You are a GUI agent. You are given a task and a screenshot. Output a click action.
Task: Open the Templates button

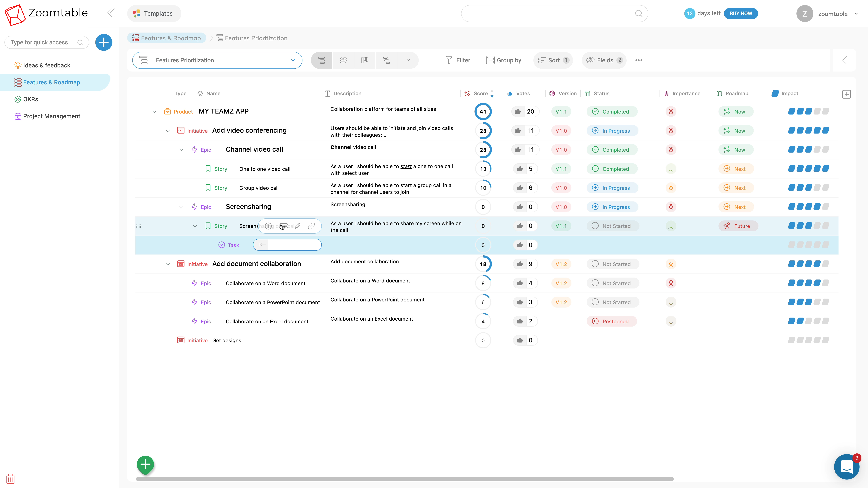pyautogui.click(x=154, y=14)
